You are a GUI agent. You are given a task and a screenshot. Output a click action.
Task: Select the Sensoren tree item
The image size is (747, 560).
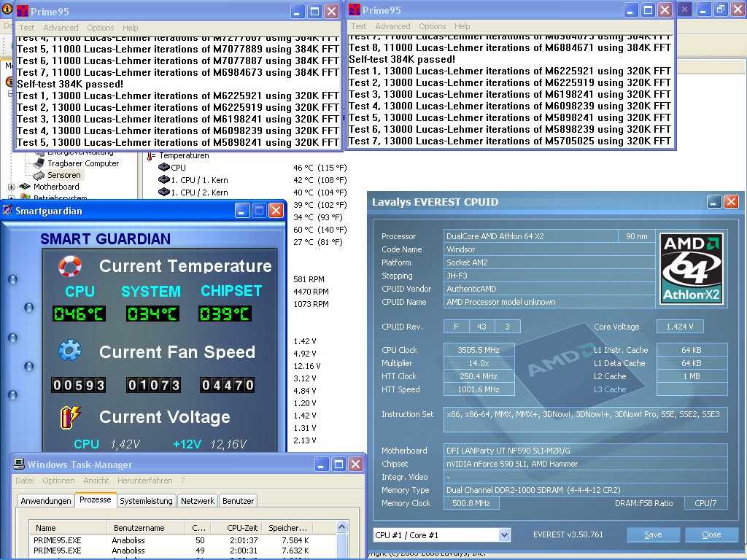coord(64,175)
